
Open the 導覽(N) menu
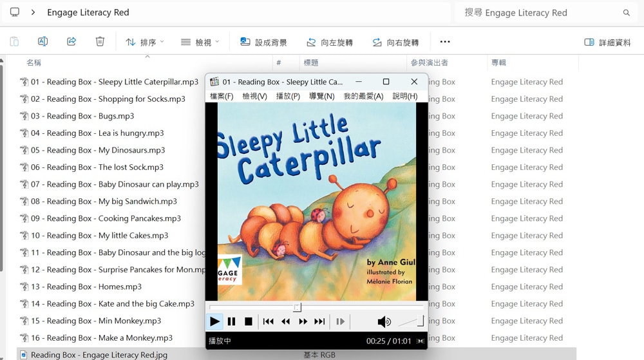321,96
